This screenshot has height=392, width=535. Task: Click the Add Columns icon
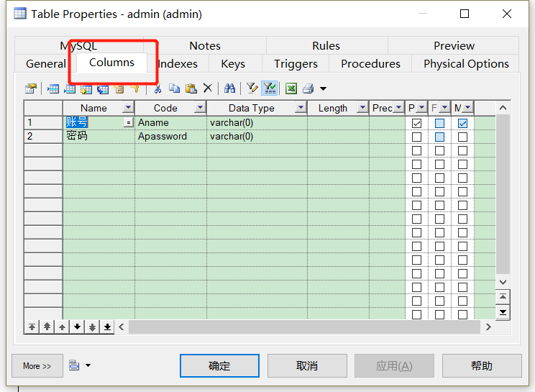(86, 88)
